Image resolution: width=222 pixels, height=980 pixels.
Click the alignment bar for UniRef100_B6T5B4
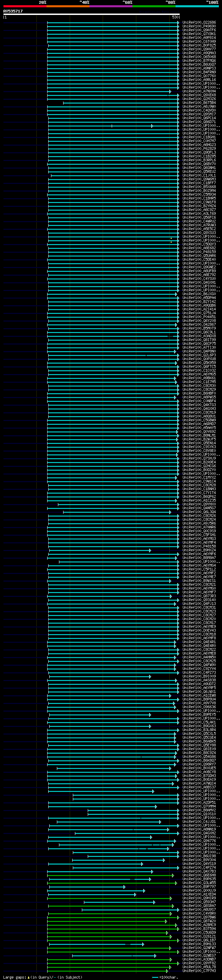coord(121,103)
